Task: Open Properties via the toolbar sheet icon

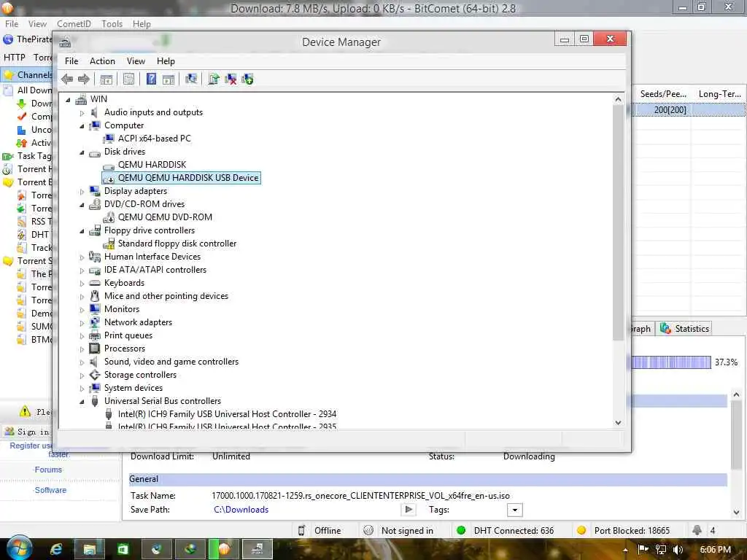Action: [x=128, y=79]
